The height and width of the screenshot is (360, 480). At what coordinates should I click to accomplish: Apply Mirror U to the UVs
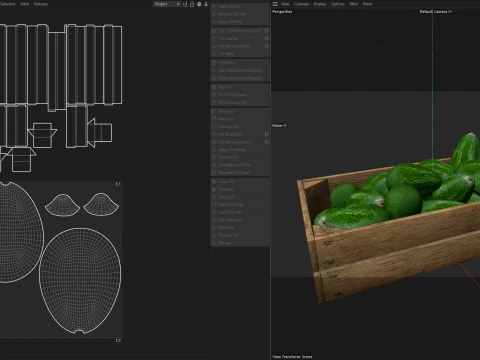tap(240, 111)
